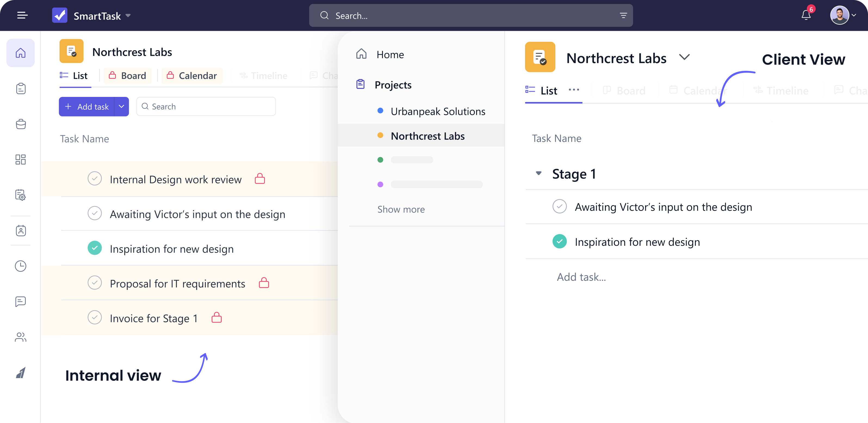Type in the task Search field
Screen dimensions: 868x423
206,106
